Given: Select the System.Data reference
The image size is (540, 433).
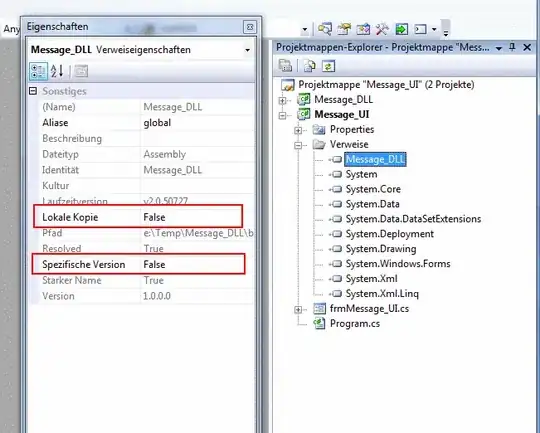Looking at the screenshot, I should 372,204.
